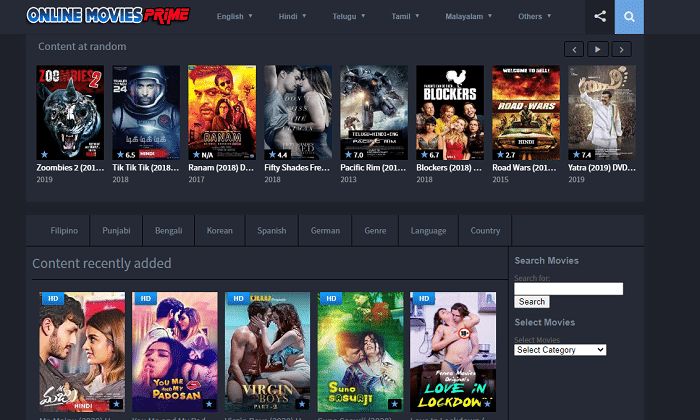Open the Filipino tab
700x420 pixels.
(x=64, y=231)
